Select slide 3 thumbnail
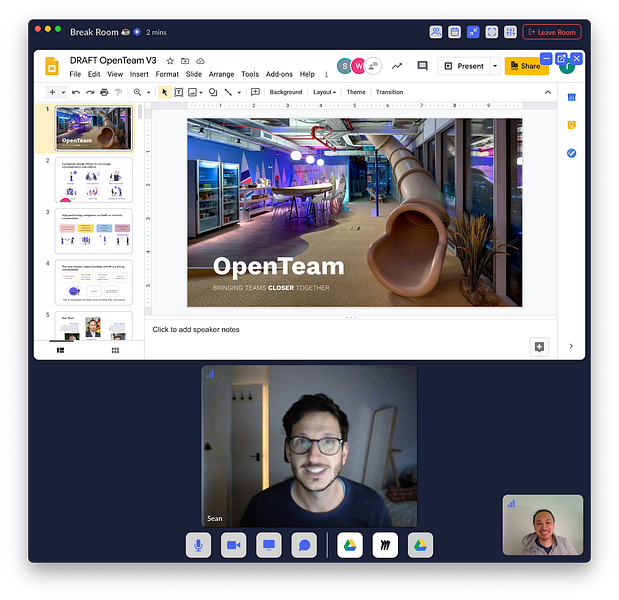 pos(94,231)
